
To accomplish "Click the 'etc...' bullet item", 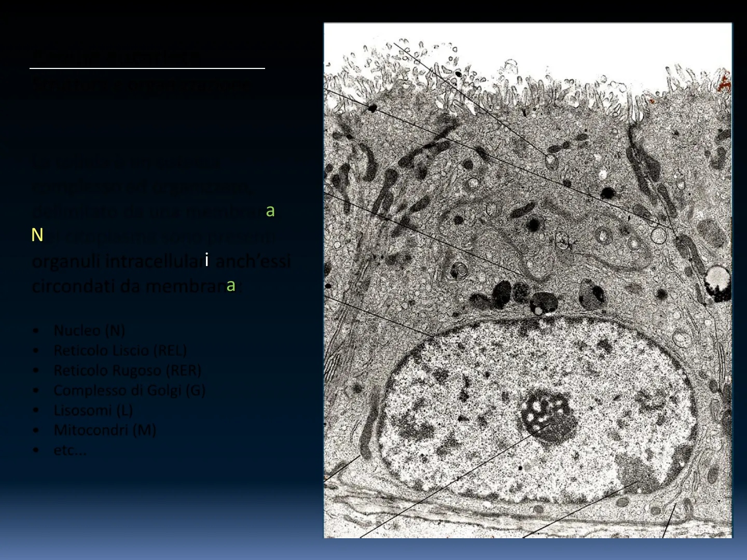I will click(70, 450).
